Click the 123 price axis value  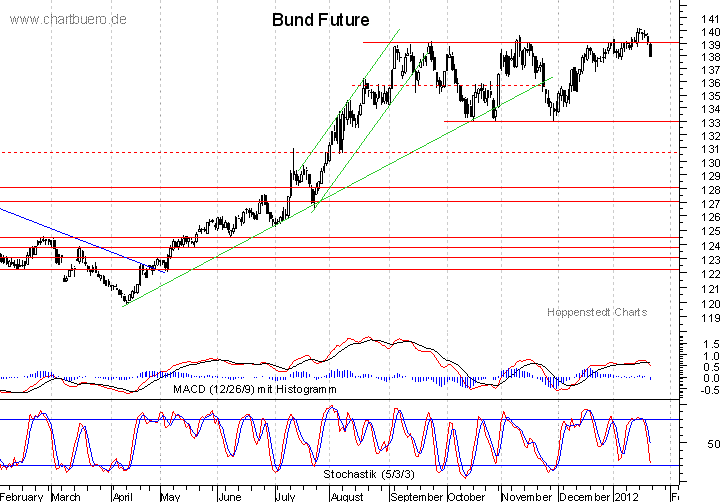[x=710, y=260]
